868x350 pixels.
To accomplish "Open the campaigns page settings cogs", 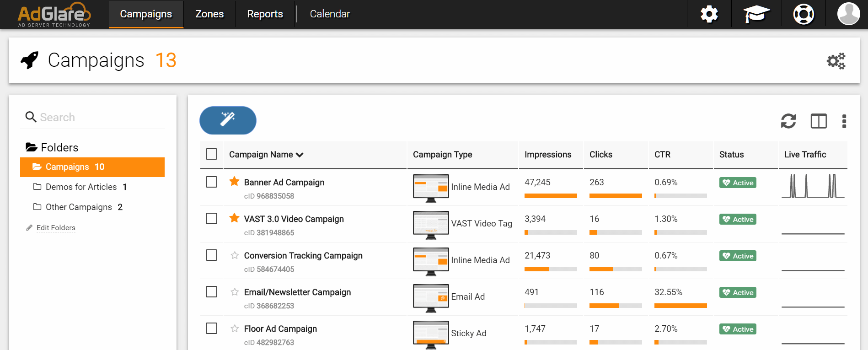I will (836, 61).
